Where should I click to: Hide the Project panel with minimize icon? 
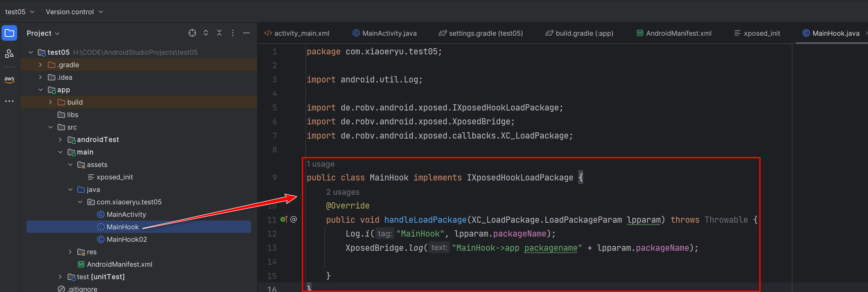[246, 33]
